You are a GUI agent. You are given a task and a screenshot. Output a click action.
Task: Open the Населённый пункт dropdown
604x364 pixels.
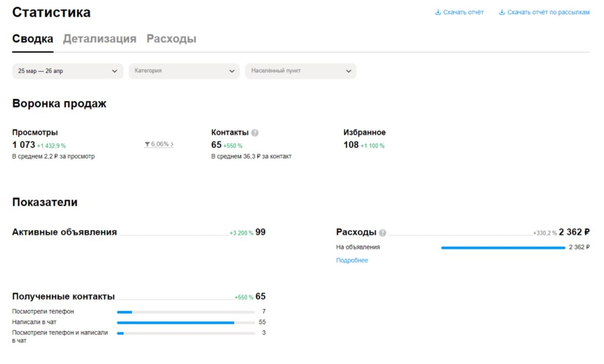coord(301,71)
